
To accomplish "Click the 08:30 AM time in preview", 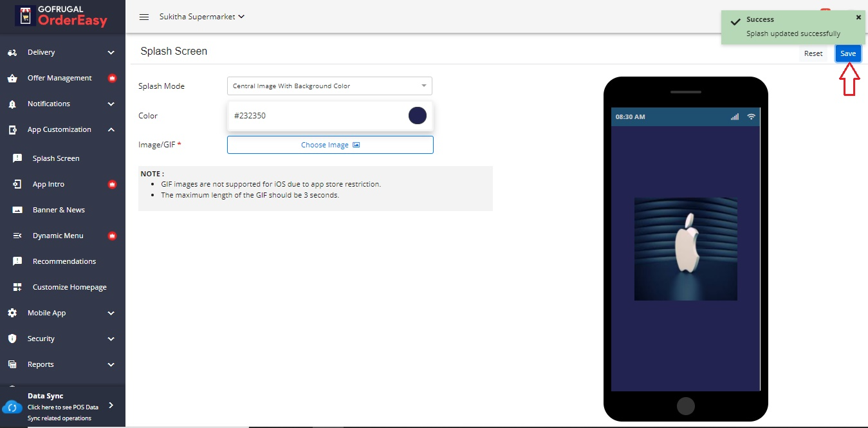I will pyautogui.click(x=631, y=117).
